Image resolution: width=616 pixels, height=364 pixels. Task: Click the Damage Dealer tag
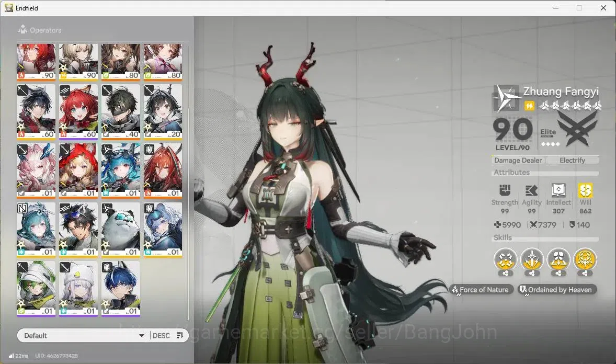pos(518,161)
